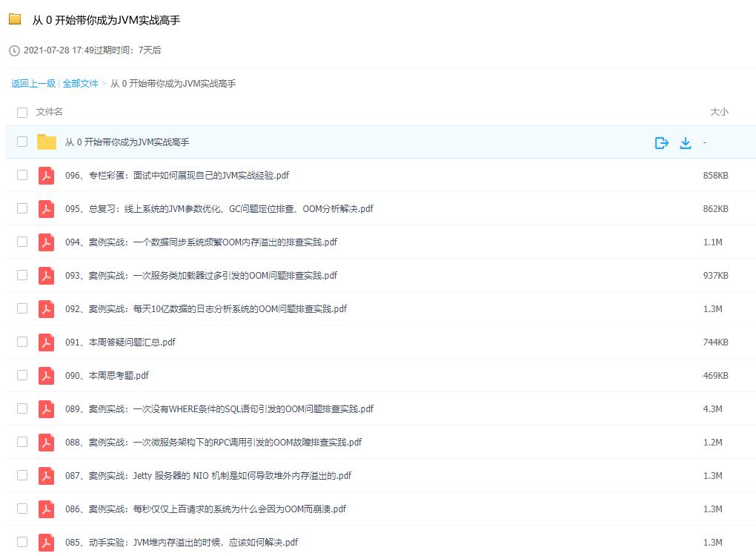Click the PDF icon of file 096 专栏彩蛋

[x=45, y=175]
